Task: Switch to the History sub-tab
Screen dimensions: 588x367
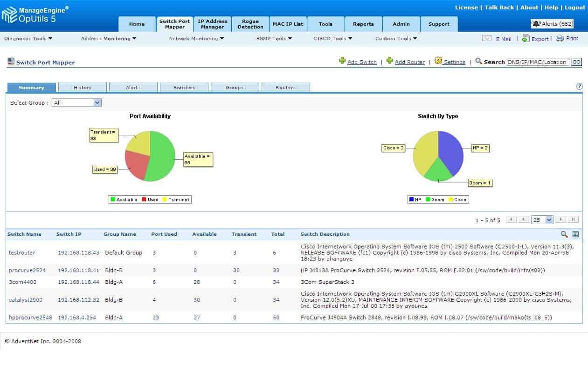Action: (83, 88)
